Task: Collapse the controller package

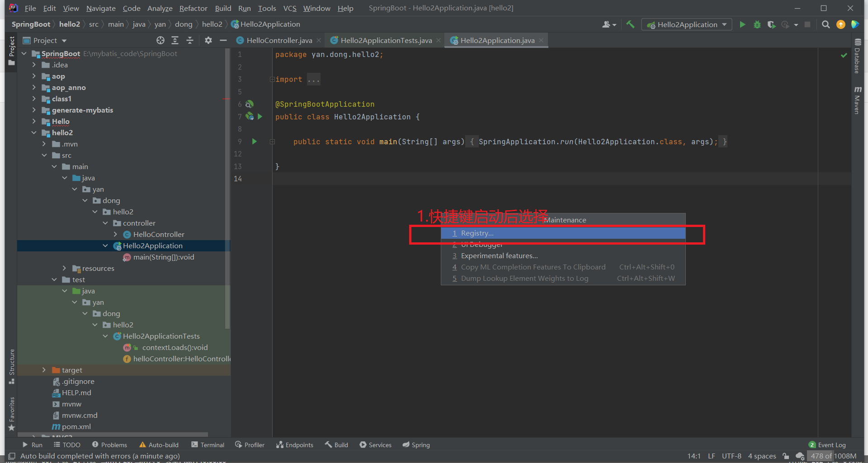Action: click(x=105, y=223)
